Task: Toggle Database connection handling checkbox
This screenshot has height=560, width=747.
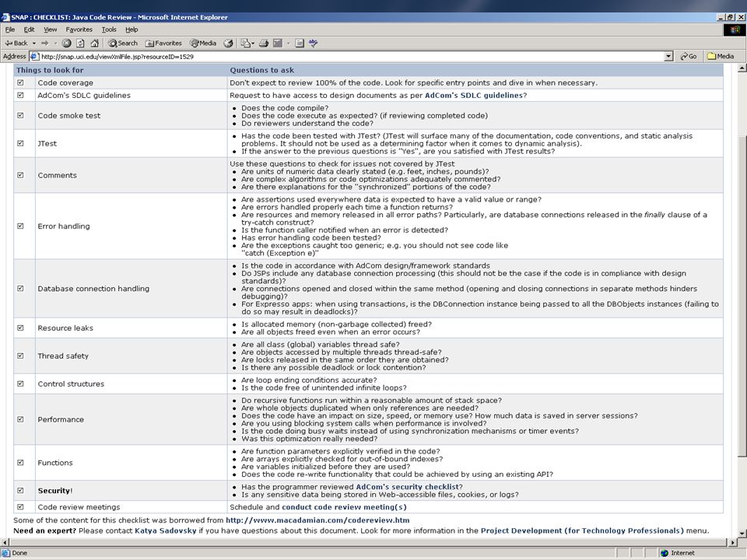Action: pyautogui.click(x=20, y=288)
